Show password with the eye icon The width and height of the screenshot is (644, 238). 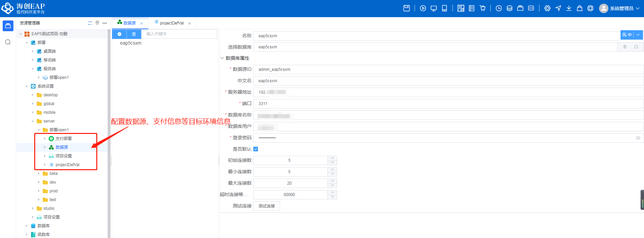pos(638,138)
